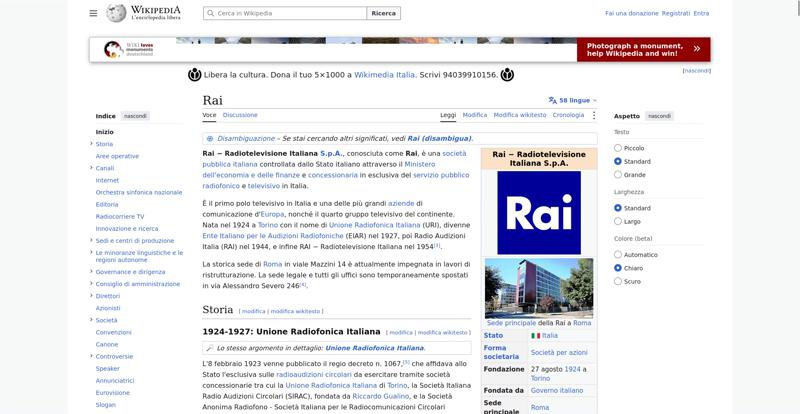Hide the Aspetto panel with nascondi

[659, 116]
